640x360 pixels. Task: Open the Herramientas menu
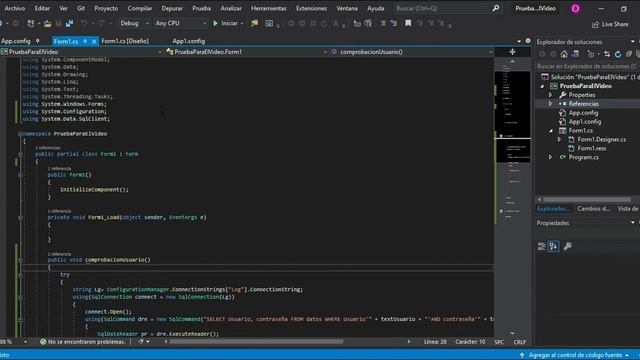(x=269, y=8)
